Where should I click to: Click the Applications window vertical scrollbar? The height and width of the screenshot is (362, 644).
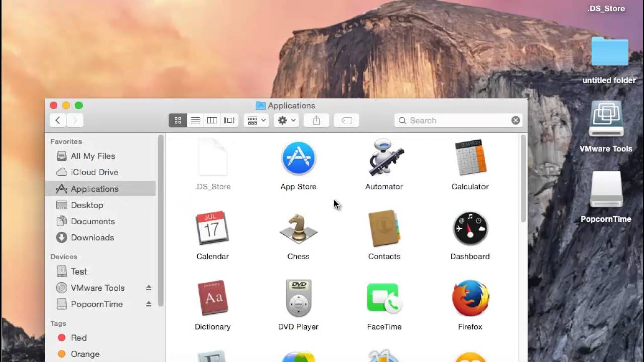[523, 178]
